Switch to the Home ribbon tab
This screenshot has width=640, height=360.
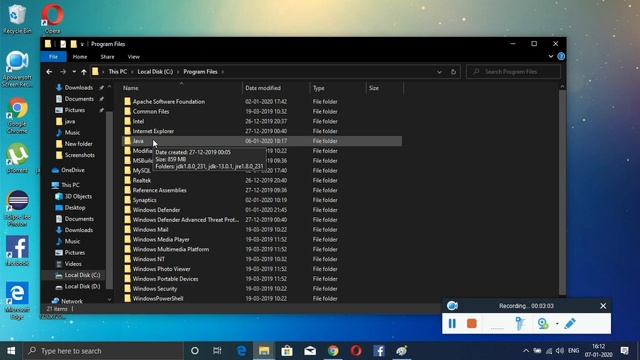click(80, 57)
